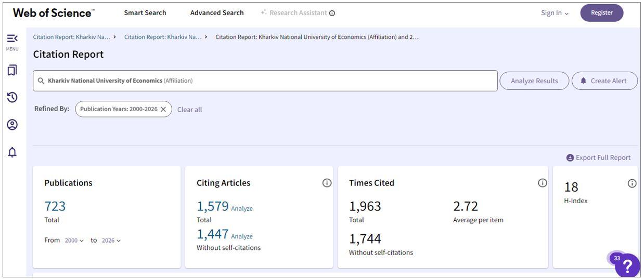Click the Analyze Results button
644x280 pixels.
[534, 81]
